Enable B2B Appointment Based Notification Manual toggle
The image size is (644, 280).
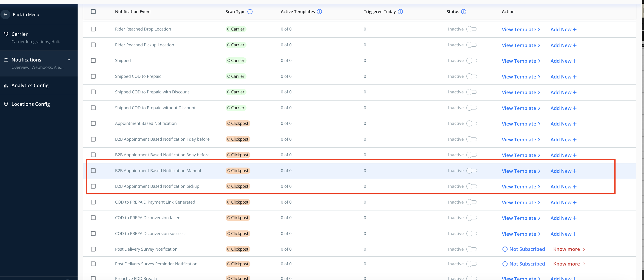tap(471, 171)
